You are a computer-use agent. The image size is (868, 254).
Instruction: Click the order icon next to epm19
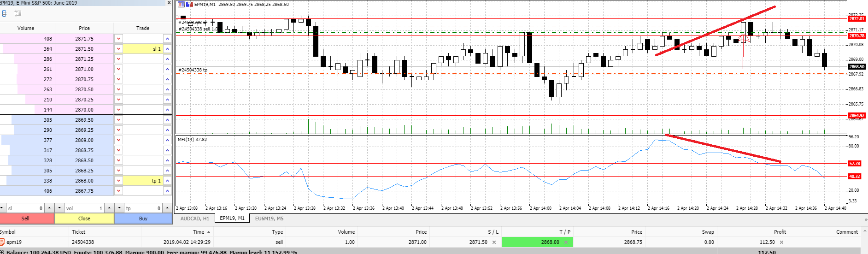tap(2, 242)
